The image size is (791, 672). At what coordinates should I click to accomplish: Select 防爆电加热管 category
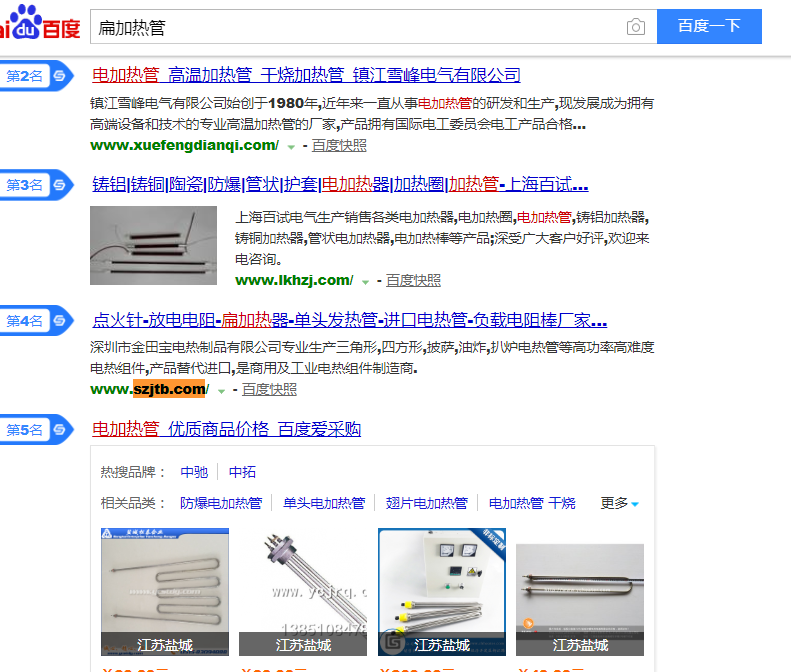pyautogui.click(x=221, y=503)
